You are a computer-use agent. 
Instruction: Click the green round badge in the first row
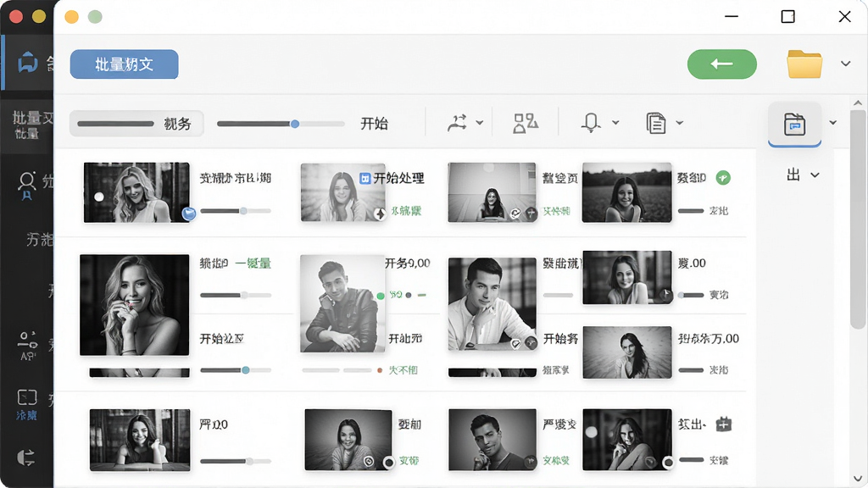723,178
